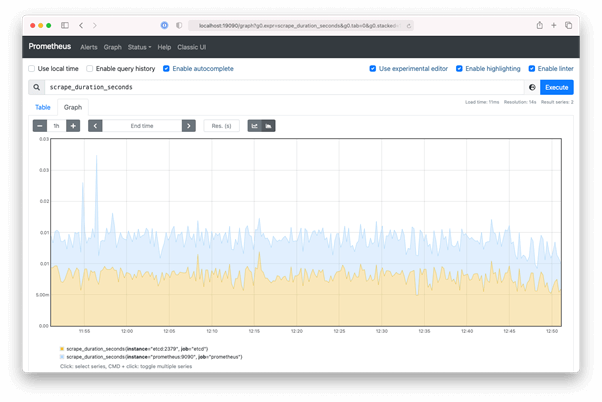Switch to the Table tab
Image resolution: width=602 pixels, height=402 pixels.
[43, 108]
